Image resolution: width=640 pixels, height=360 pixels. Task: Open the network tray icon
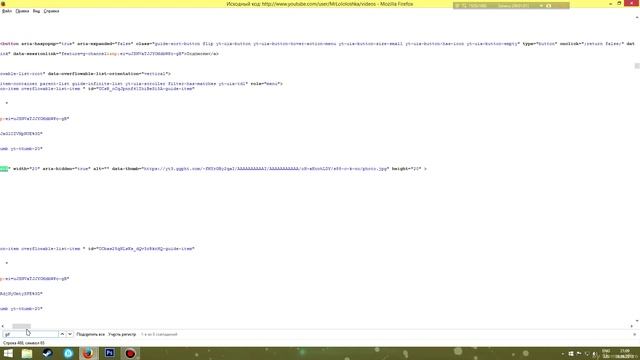point(587,354)
